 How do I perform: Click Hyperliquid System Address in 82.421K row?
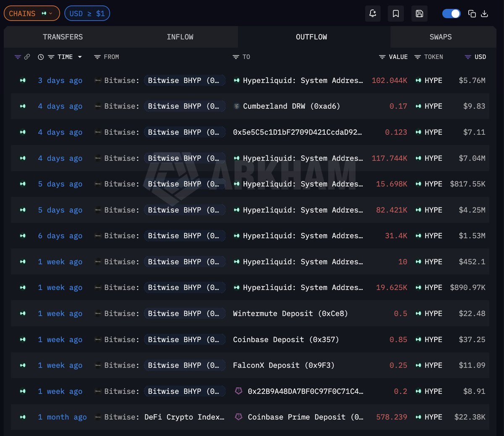[302, 210]
